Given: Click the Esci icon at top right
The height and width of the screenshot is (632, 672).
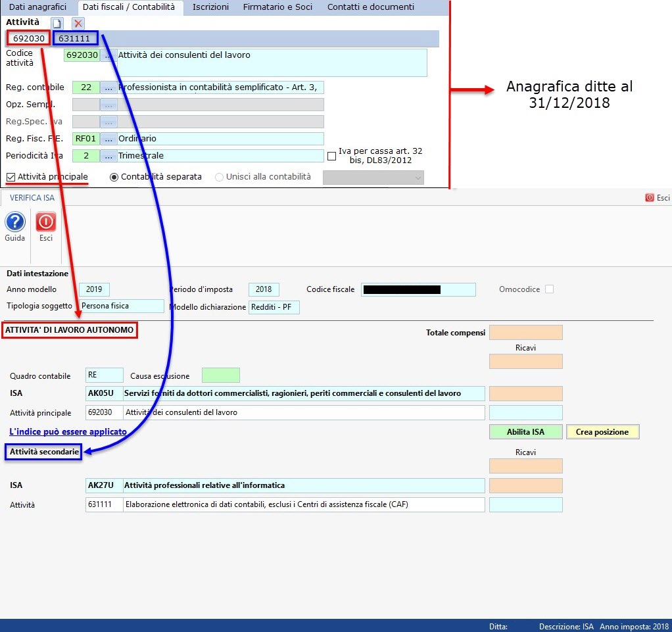Looking at the screenshot, I should pos(658,197).
